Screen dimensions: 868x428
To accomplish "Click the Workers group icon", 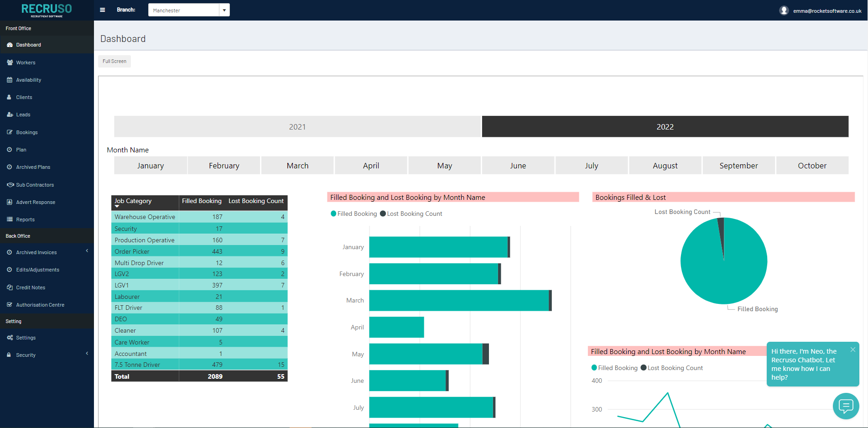I will pyautogui.click(x=10, y=63).
